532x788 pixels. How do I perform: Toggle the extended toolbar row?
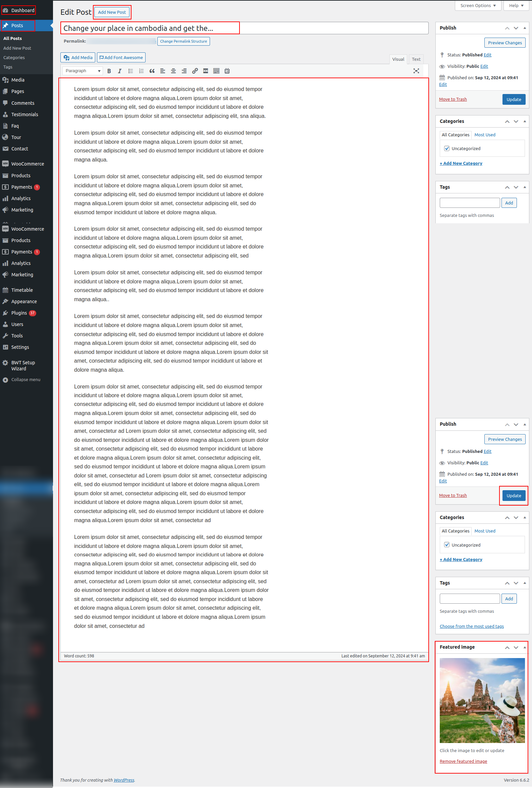[216, 71]
